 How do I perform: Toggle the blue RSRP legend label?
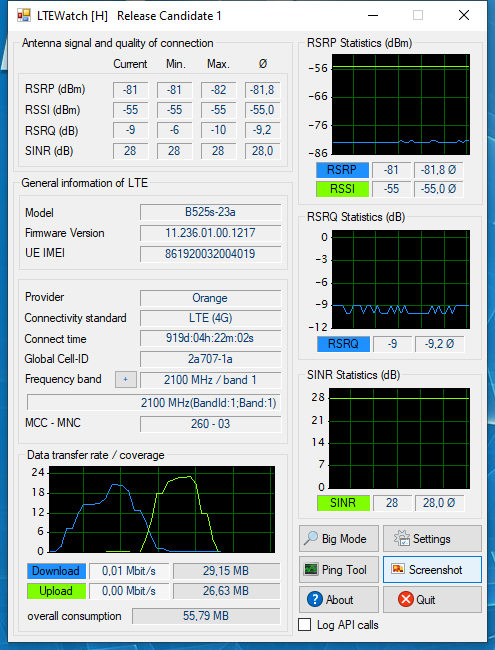[342, 170]
